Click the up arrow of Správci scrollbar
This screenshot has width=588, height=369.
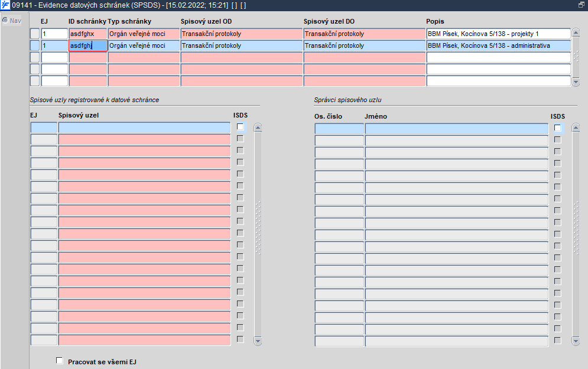(x=576, y=128)
